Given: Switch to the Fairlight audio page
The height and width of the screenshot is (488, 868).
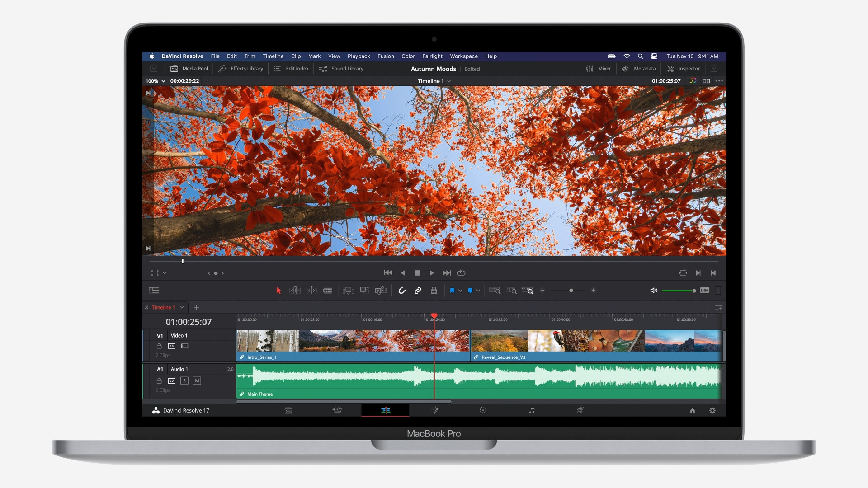Looking at the screenshot, I should [532, 410].
